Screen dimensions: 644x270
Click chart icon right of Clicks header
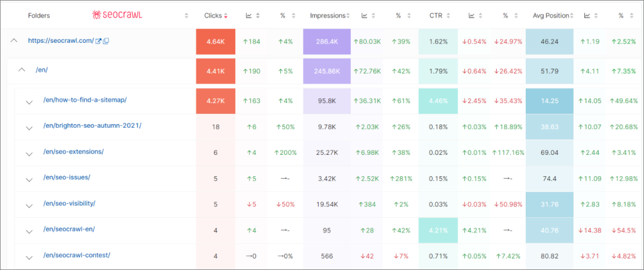(250, 15)
